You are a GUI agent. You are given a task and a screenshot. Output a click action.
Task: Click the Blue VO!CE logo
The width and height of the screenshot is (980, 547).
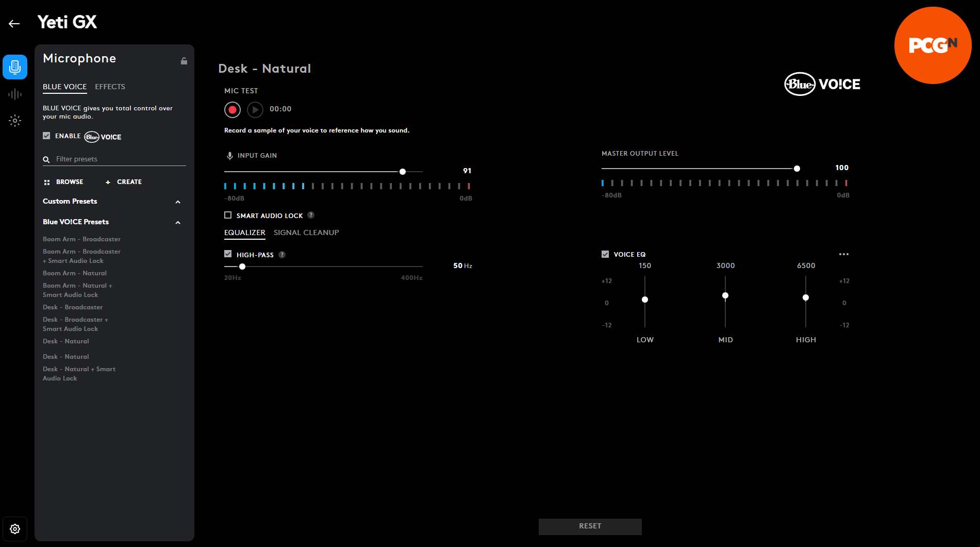[x=822, y=84]
